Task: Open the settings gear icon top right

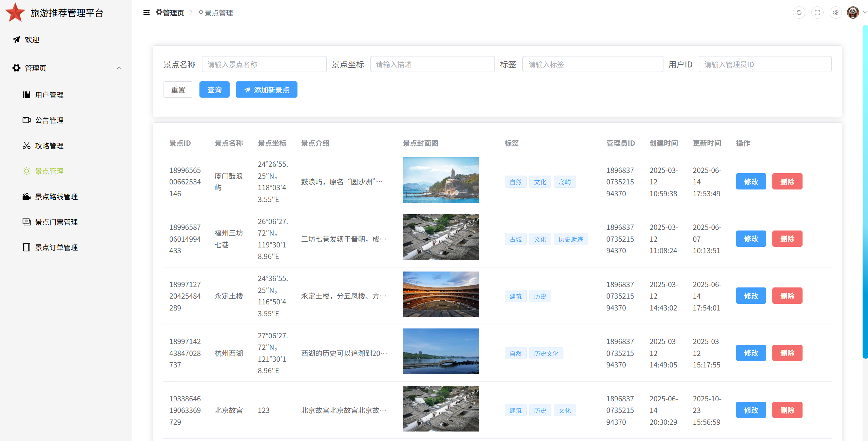Action: pyautogui.click(x=835, y=13)
